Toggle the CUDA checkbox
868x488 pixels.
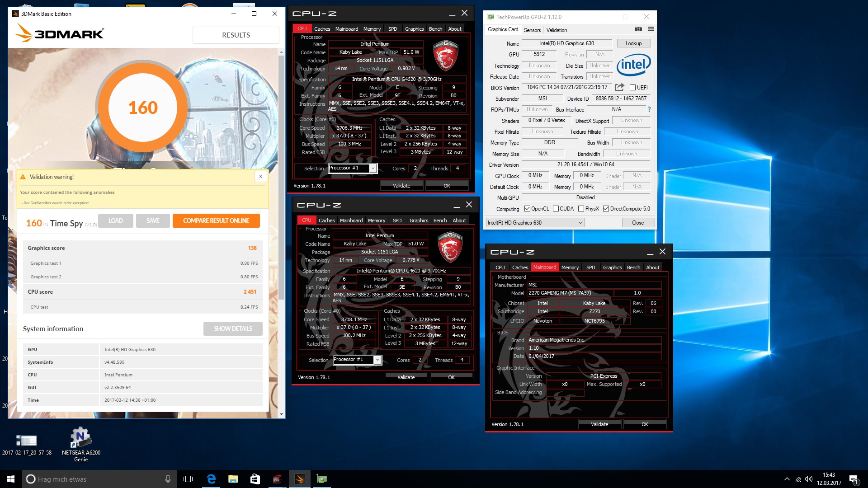coord(556,209)
